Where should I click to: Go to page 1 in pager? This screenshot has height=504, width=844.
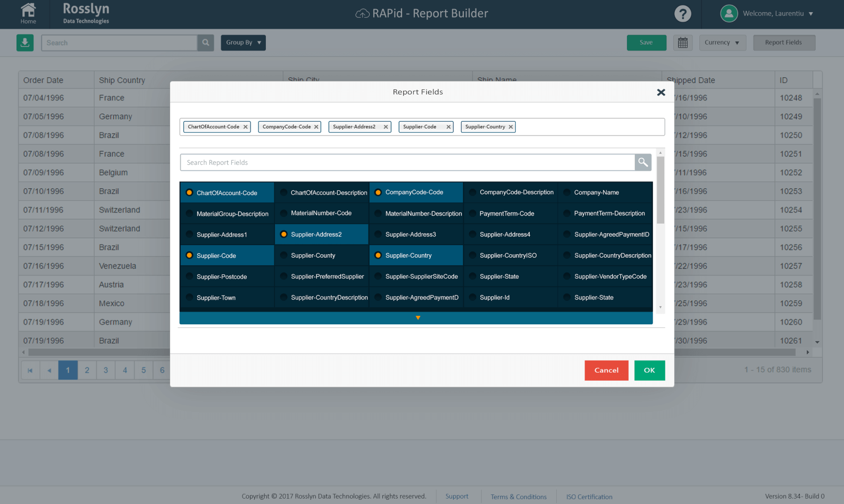tap(68, 370)
